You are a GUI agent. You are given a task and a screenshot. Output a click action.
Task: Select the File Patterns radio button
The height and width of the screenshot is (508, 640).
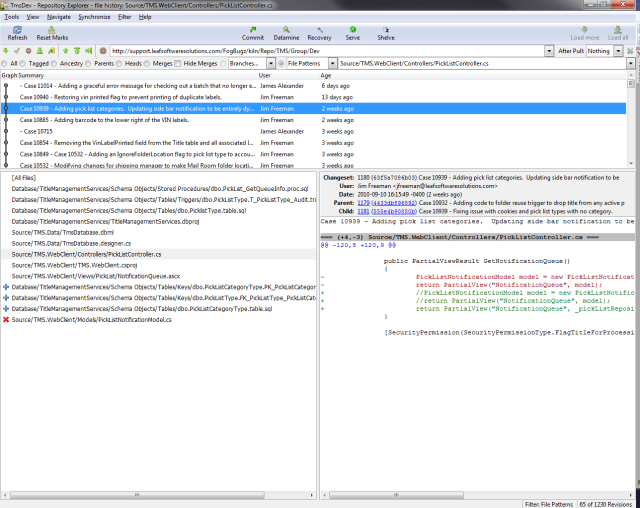[281, 64]
